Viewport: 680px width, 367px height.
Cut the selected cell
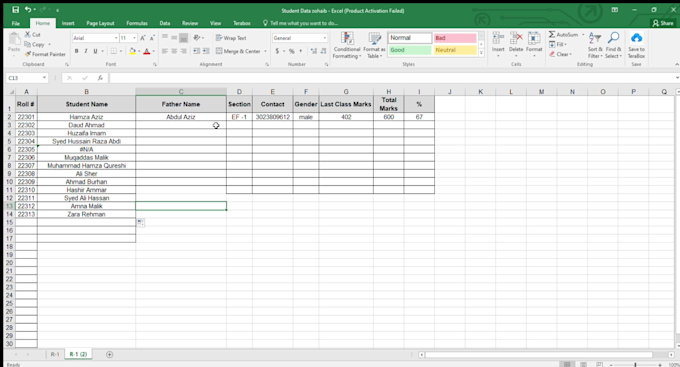tap(33, 34)
